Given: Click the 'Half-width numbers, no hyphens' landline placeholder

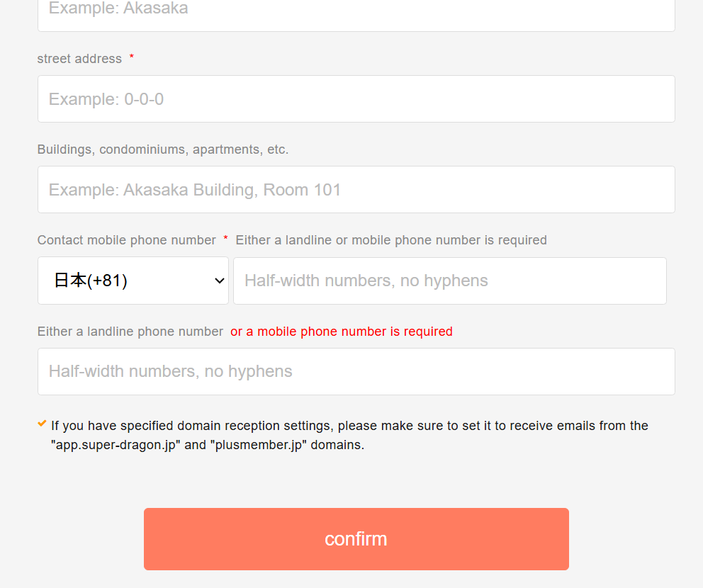Looking at the screenshot, I should (x=171, y=371).
